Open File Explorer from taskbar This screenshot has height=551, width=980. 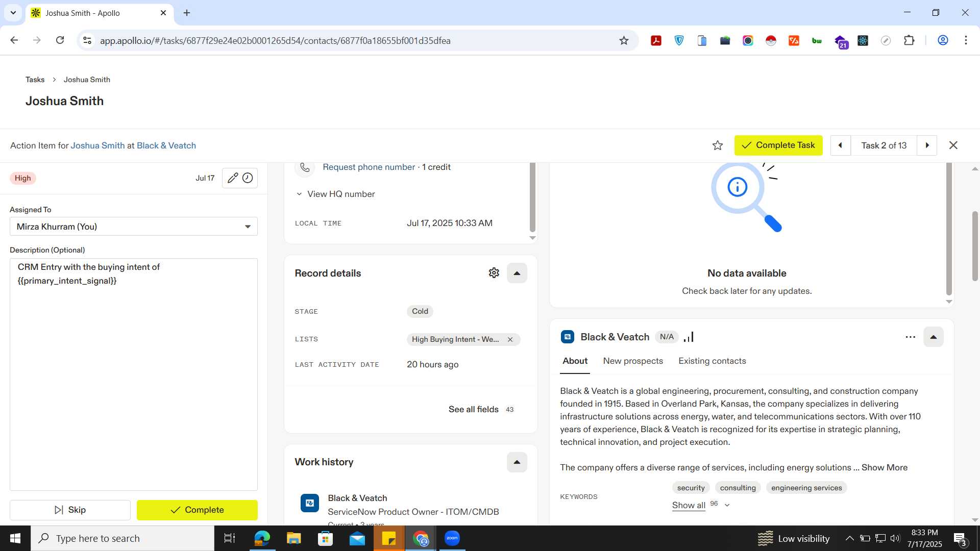pyautogui.click(x=293, y=538)
